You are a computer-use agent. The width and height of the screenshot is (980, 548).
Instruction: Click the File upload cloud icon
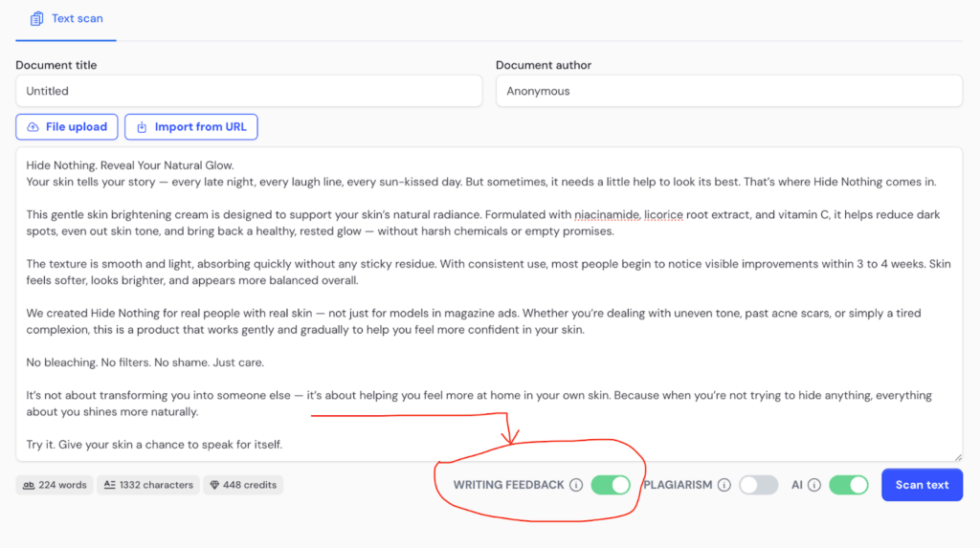click(33, 127)
